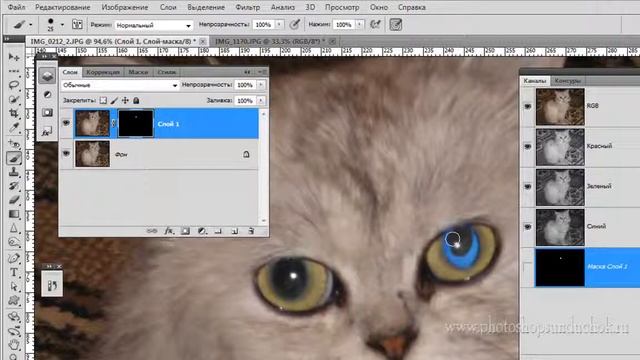Image resolution: width=640 pixels, height=360 pixels.
Task: Select the Brush tool in the toolbox
Action: click(14, 158)
